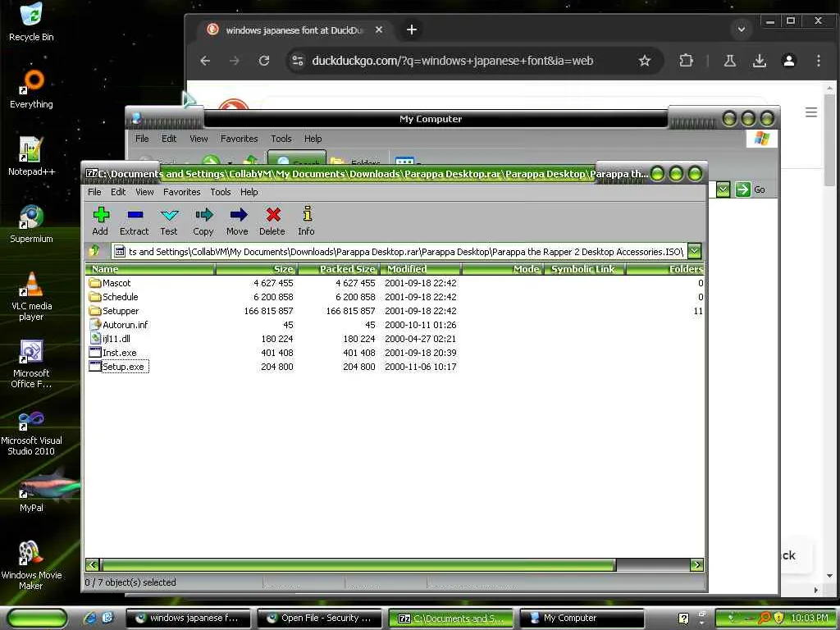Click the green Start button
840x630 pixels.
coord(36,618)
